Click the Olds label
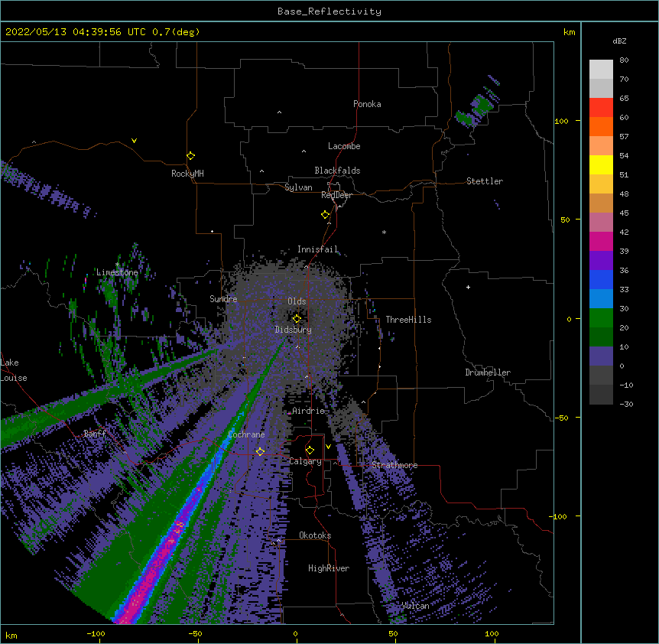Image resolution: width=659 pixels, height=644 pixels. point(297,301)
